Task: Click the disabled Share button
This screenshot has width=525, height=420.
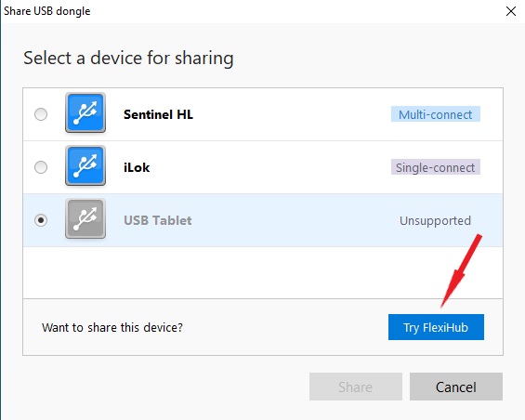Action: 356,387
